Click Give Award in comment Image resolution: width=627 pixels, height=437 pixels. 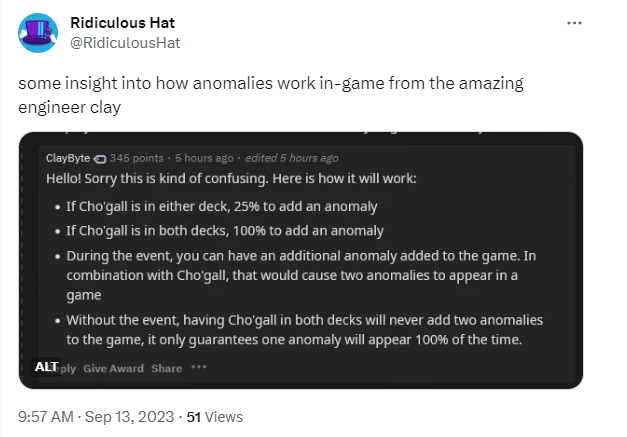pos(113,368)
